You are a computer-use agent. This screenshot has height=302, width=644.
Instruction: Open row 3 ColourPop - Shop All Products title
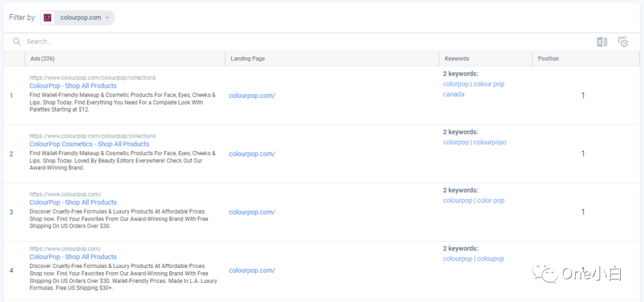click(x=73, y=202)
